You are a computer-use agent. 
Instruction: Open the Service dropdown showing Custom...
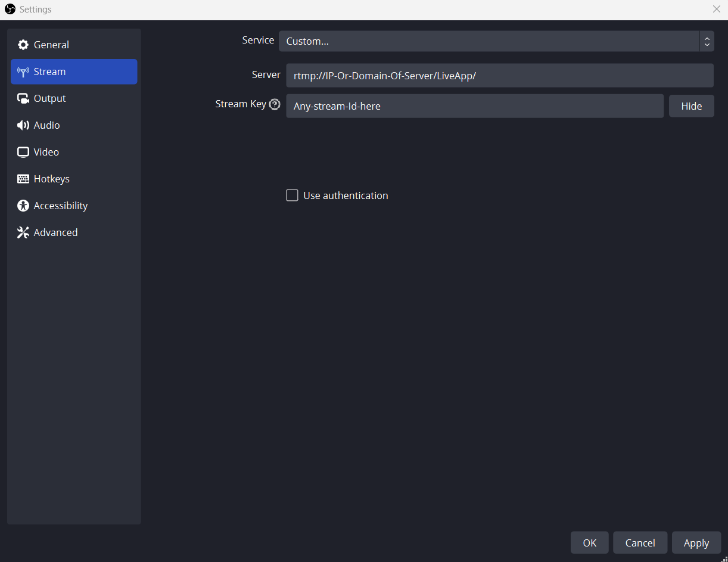point(496,41)
